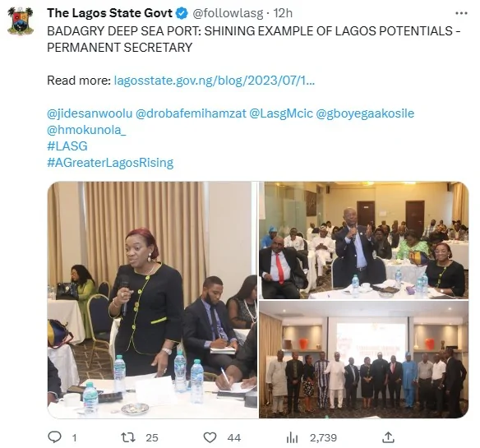Visit the @drobafemihamzat mention
The height and width of the screenshot is (448, 480).
tap(191, 113)
